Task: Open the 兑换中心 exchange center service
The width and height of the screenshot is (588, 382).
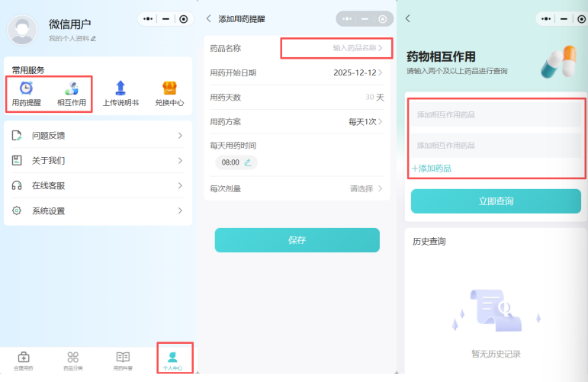Action: click(x=169, y=94)
